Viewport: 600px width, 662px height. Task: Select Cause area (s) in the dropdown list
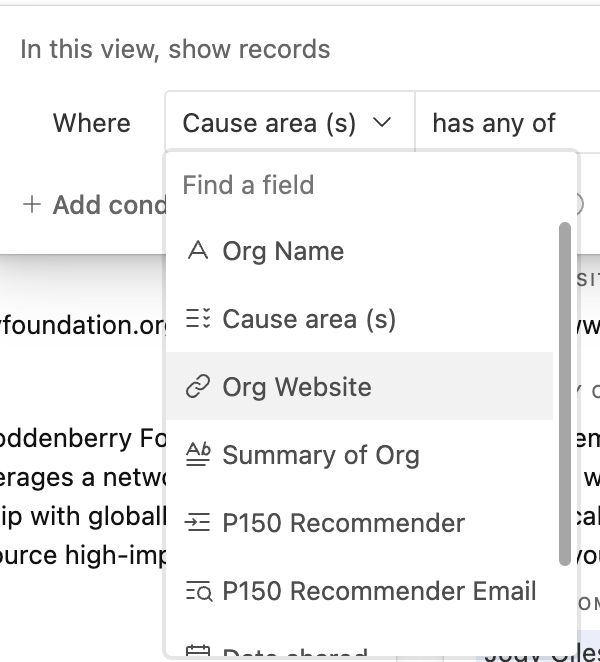(359, 319)
